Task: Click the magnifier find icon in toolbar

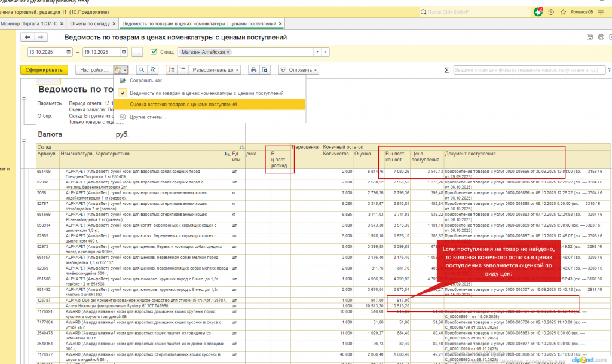Action: (x=142, y=70)
